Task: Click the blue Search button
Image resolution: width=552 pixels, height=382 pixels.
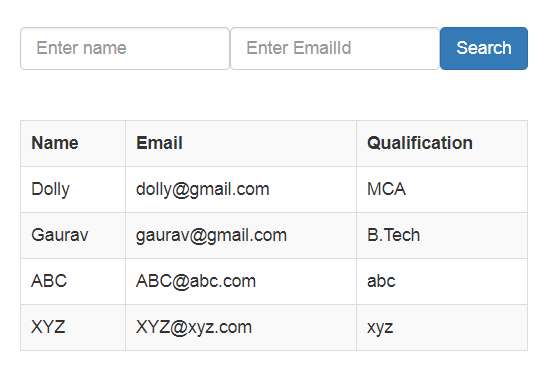Action: click(484, 49)
